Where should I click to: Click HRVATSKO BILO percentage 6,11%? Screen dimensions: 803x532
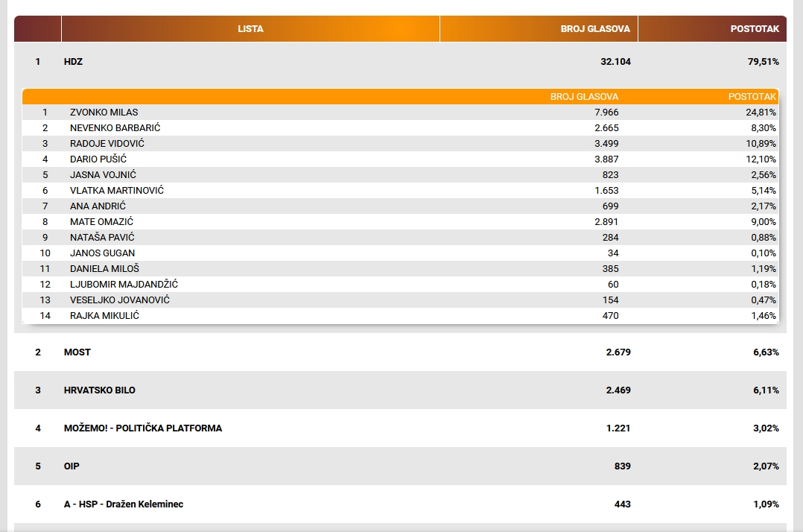(x=766, y=390)
